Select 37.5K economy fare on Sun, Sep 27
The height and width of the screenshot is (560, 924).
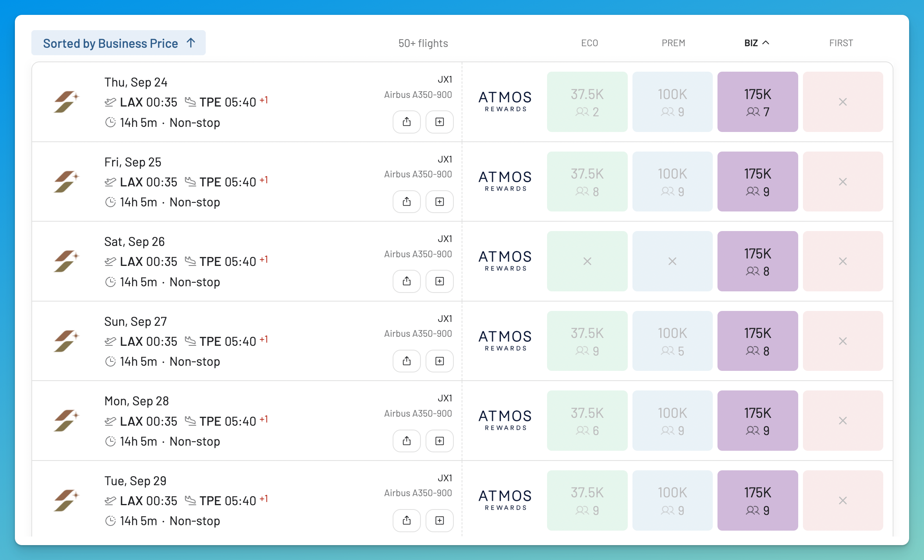tap(587, 341)
